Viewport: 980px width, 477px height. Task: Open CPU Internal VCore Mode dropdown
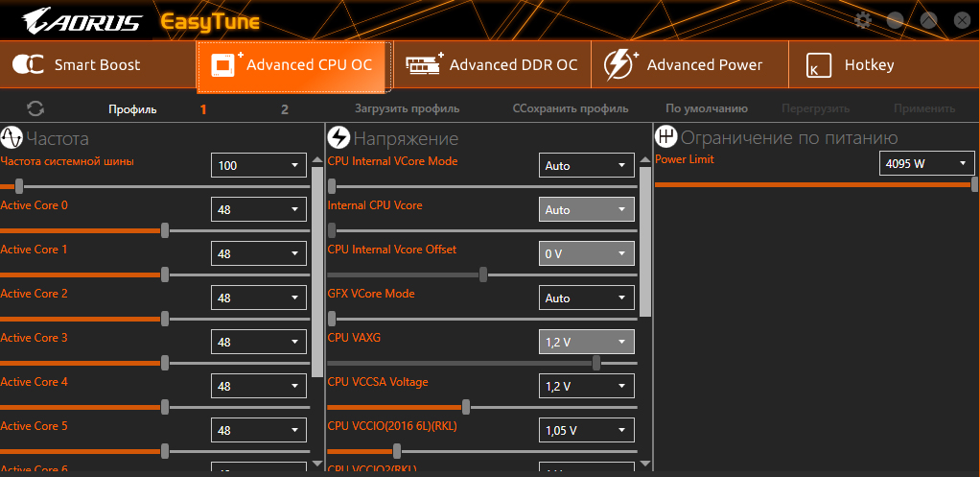586,165
